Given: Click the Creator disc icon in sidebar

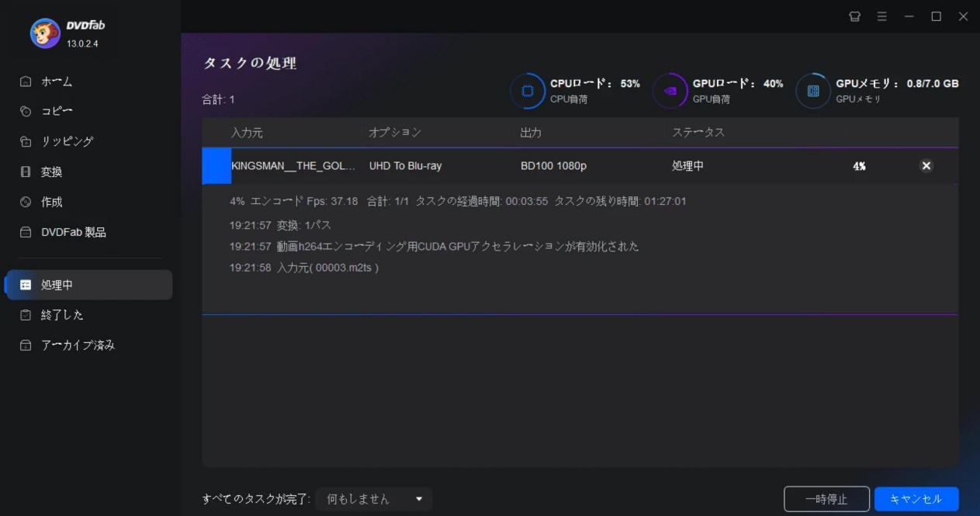Looking at the screenshot, I should (26, 203).
